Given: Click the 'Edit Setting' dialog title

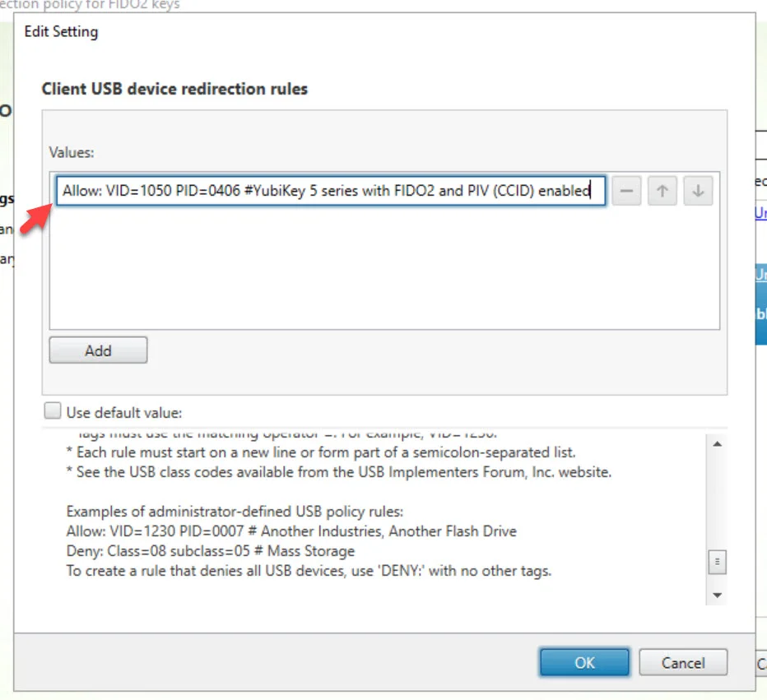Looking at the screenshot, I should point(61,32).
